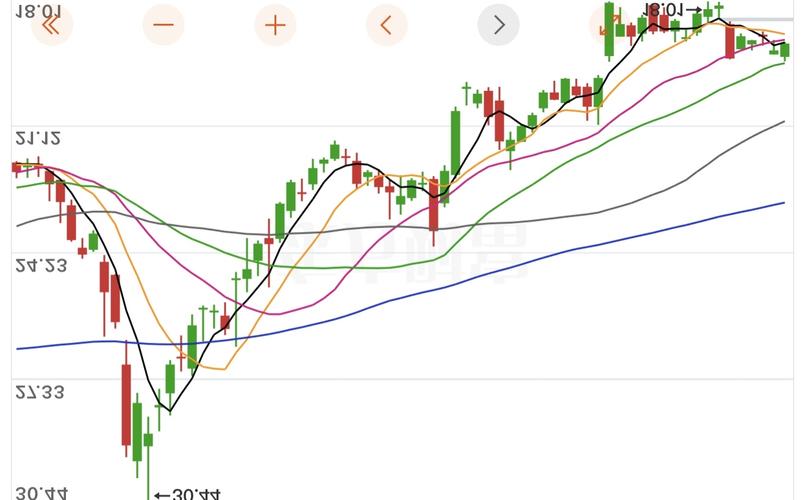The width and height of the screenshot is (805, 500).
Task: Click the mirrored 21.15 price axis label
Action: coord(38,137)
